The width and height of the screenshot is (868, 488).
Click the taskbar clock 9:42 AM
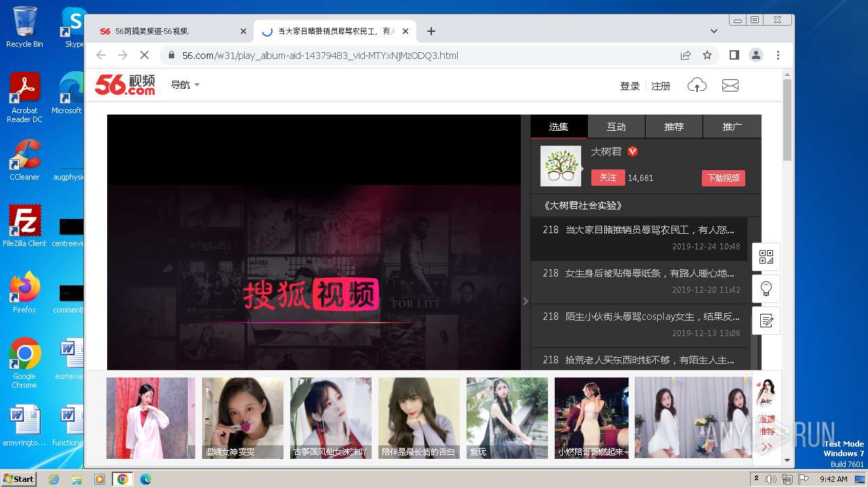click(833, 479)
